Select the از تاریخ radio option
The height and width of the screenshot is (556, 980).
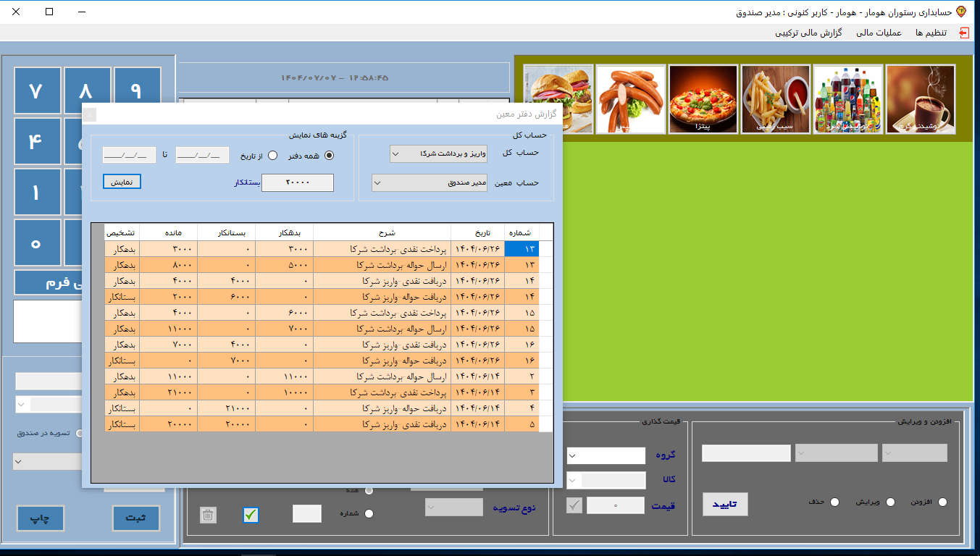pyautogui.click(x=273, y=155)
